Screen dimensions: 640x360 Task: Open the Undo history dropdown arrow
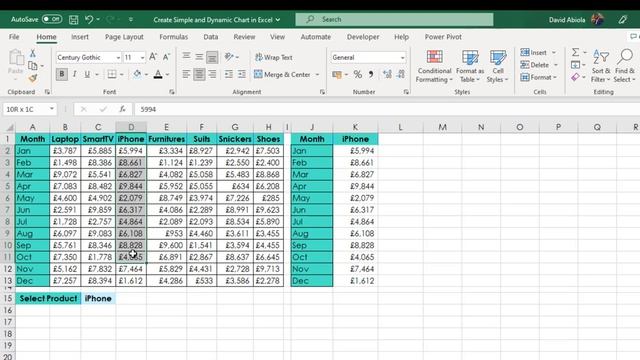98,19
